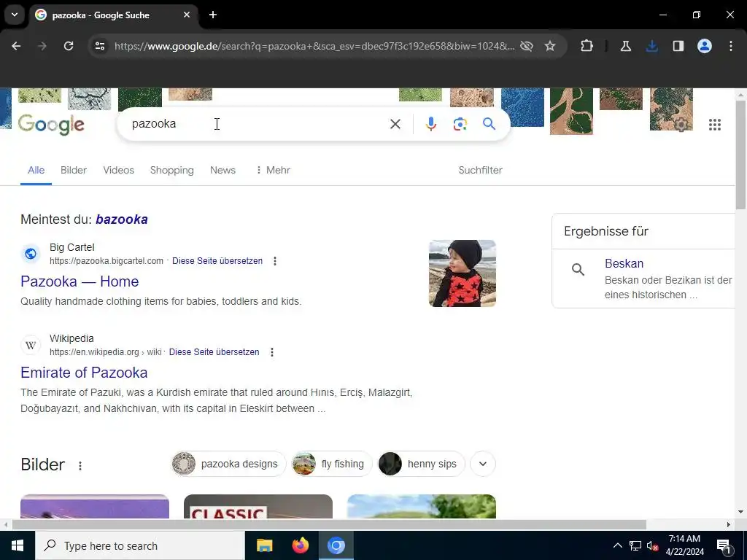The image size is (747, 560).
Task: Open Chrome three-dot menu
Action: tap(730, 46)
